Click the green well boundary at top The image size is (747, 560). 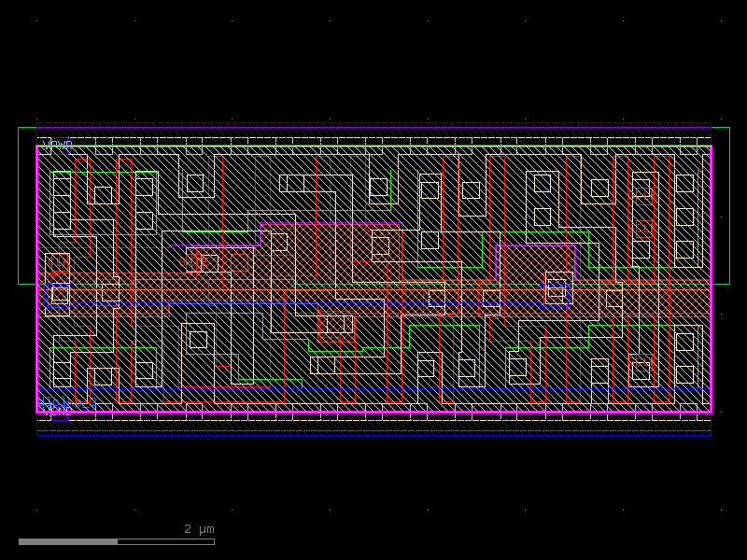[373, 127]
